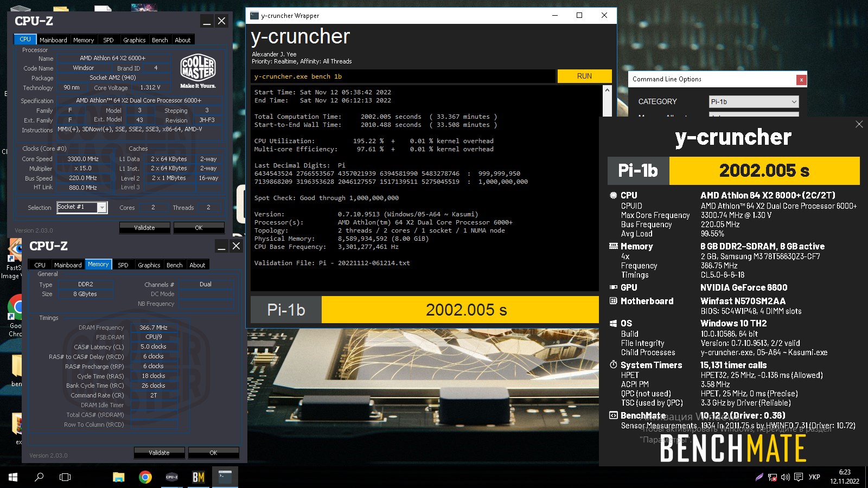This screenshot has width=868, height=488.
Task: Switch to Memory tab in top CPU-Z
Action: coord(84,40)
